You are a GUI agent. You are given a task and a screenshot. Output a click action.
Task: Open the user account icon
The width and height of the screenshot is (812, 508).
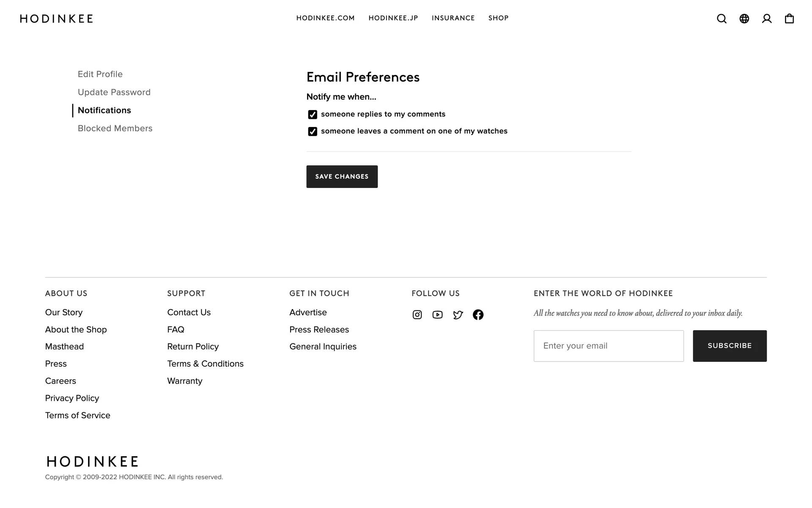767,19
